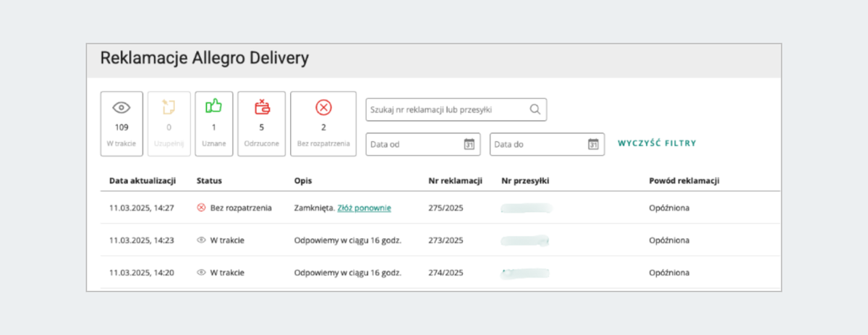The width and height of the screenshot is (868, 335).
Task: Click Opóźniona reason in row 274/2025
Action: coord(669,273)
